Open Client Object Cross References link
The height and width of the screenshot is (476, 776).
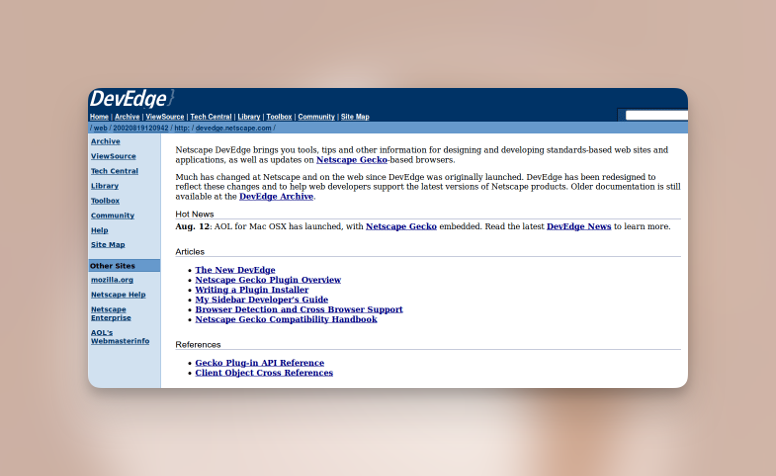(x=264, y=373)
